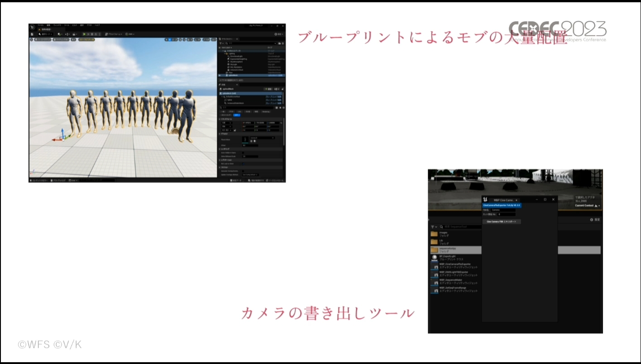Viewport: 641px width, 364px height.
Task: Click Cine Camera FBX エクスポート button
Action: [502, 221]
